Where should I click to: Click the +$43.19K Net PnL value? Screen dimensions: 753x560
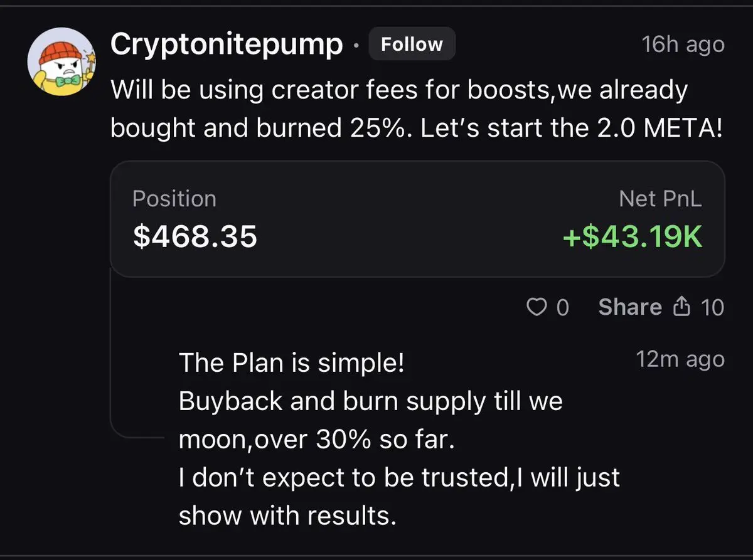click(x=632, y=237)
